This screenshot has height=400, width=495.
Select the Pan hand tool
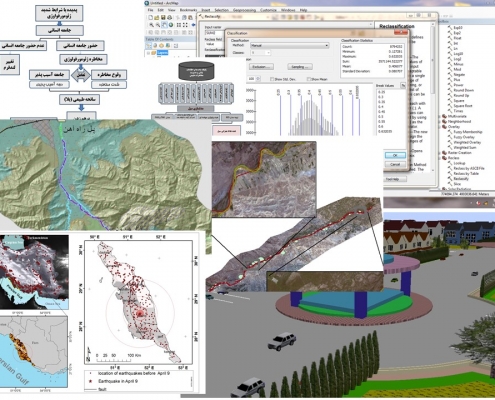pos(164,25)
